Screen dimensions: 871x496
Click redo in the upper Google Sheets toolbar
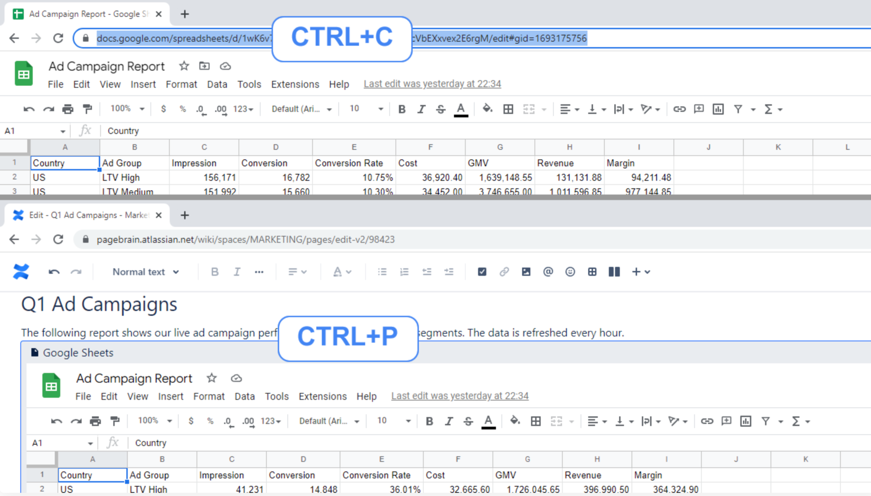click(x=49, y=109)
